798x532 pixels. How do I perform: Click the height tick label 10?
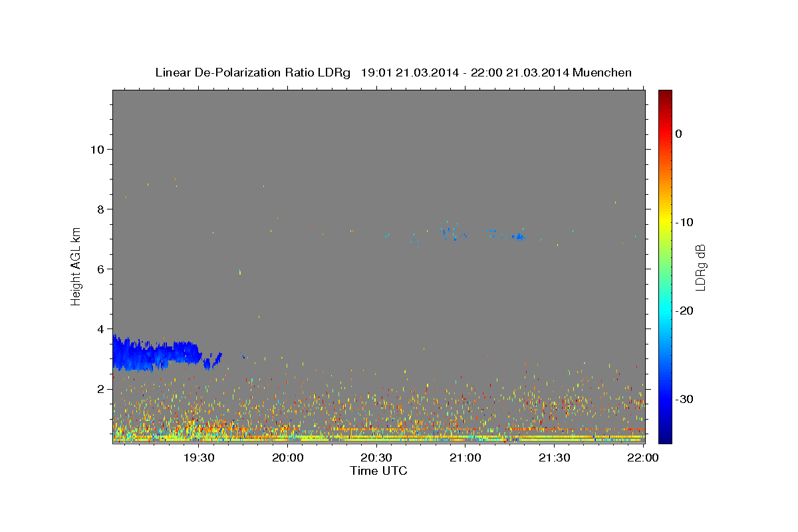point(96,149)
